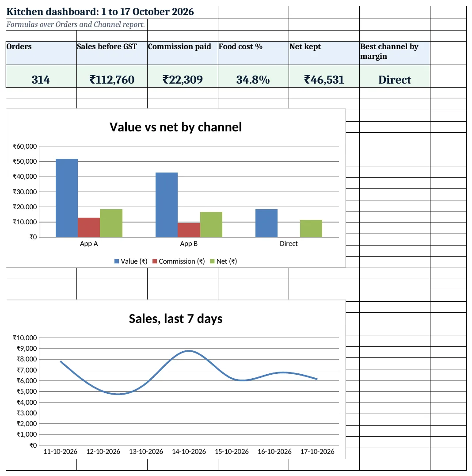Click the green Net bar for App B

click(x=211, y=225)
